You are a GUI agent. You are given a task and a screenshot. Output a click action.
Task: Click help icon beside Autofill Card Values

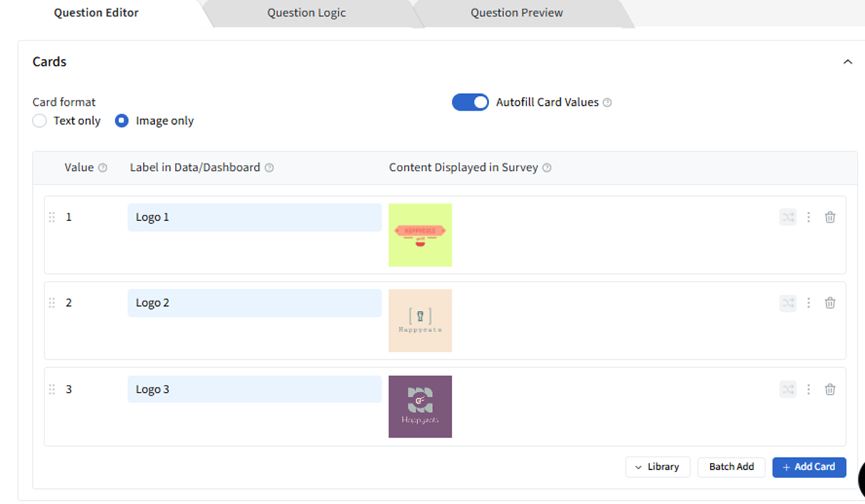tap(608, 103)
